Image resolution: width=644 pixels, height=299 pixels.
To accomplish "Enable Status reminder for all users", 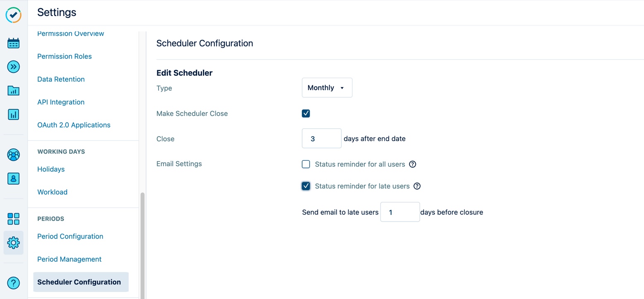I will coord(306,164).
